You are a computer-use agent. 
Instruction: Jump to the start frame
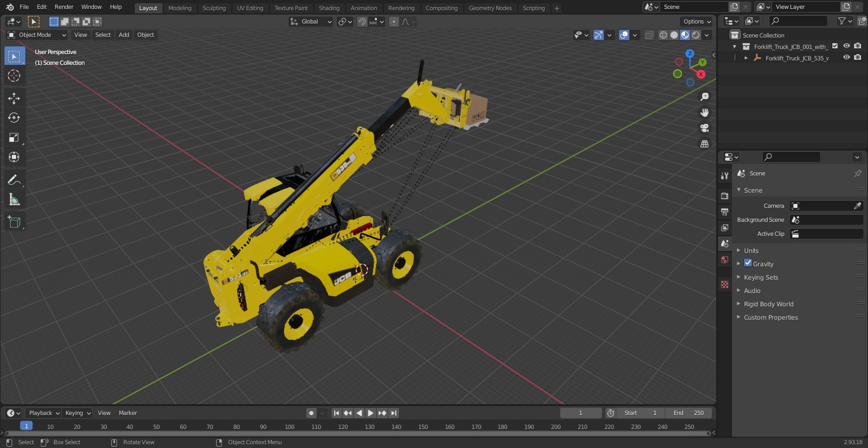pos(336,413)
